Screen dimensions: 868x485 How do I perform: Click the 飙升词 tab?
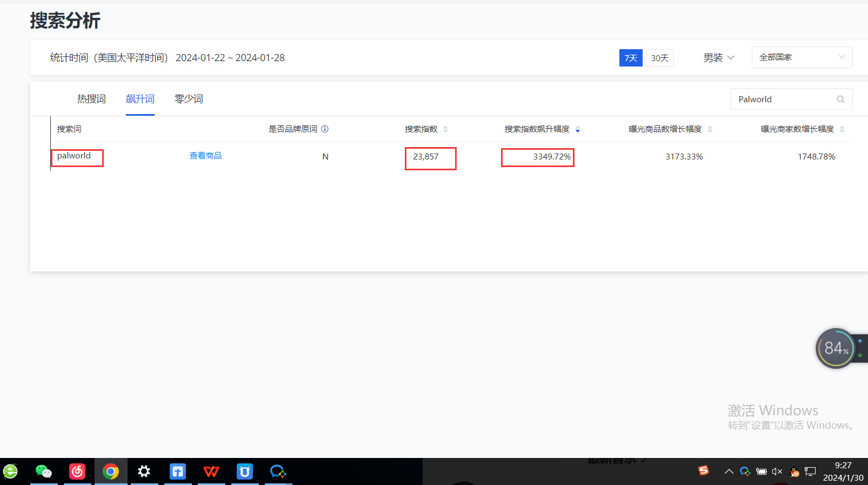(140, 99)
